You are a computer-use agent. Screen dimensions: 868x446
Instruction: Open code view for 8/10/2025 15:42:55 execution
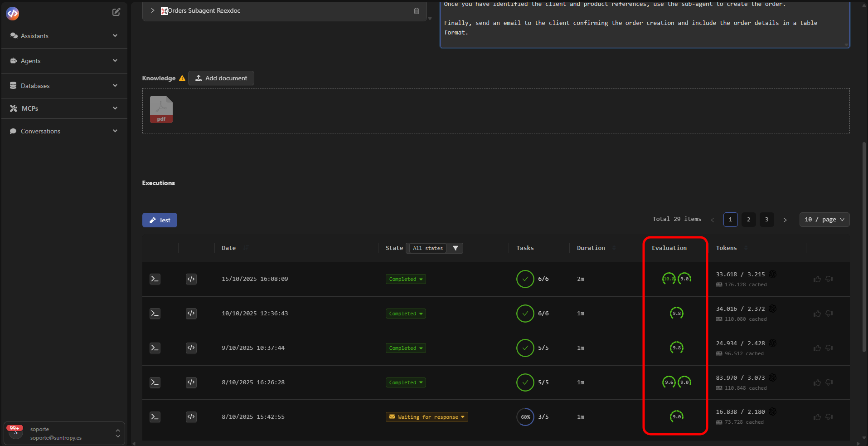191,417
